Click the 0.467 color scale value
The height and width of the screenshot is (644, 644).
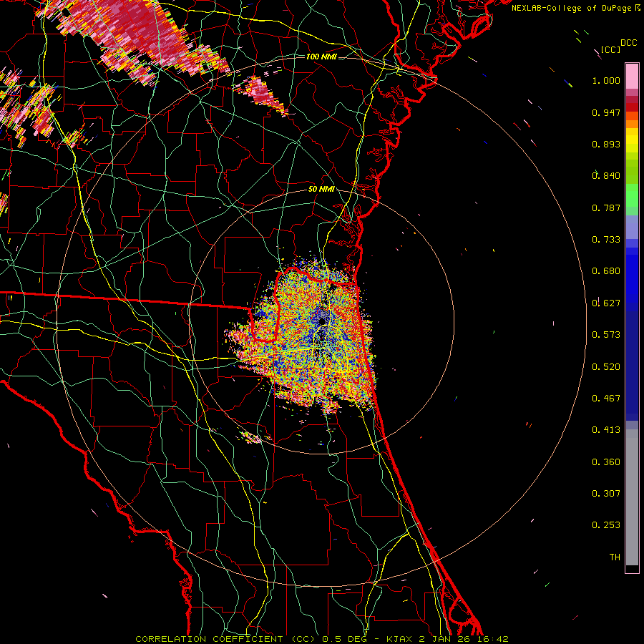(606, 399)
